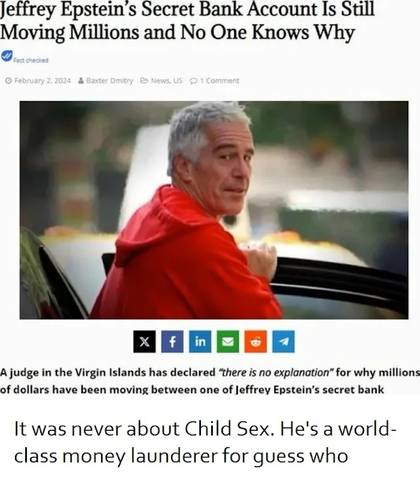Click the folder icon beside News
Image resolution: width=420 pixels, height=504 pixels.
tap(143, 80)
